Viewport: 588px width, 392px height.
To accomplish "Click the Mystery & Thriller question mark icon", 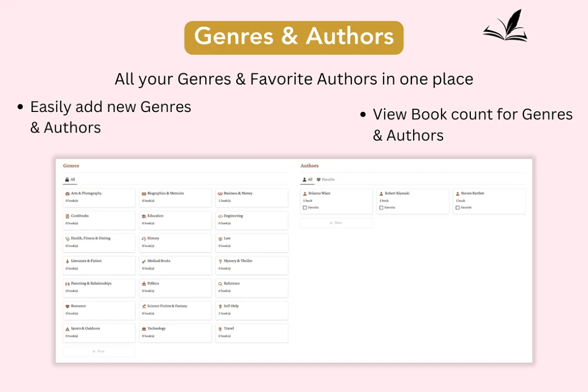I will point(220,261).
